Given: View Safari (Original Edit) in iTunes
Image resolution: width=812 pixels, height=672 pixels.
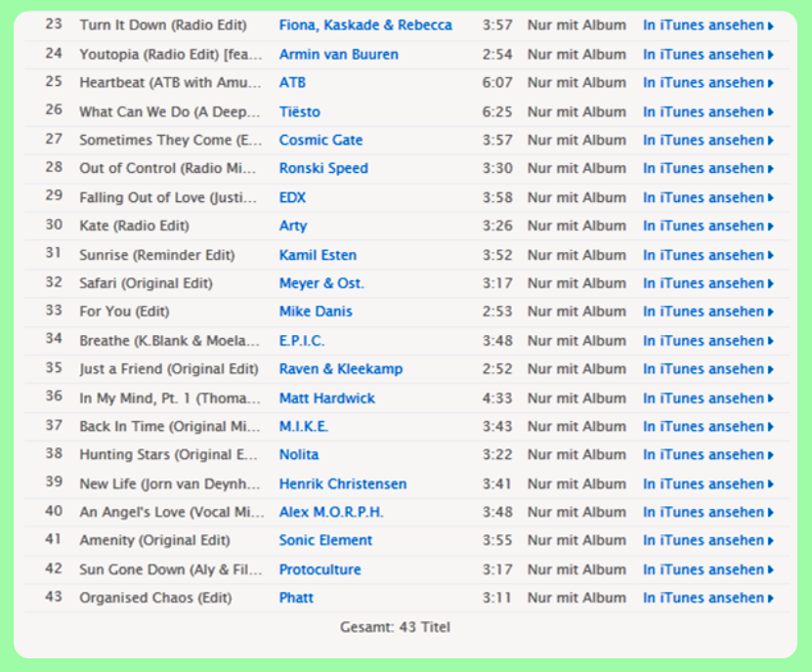Looking at the screenshot, I should click(x=707, y=283).
